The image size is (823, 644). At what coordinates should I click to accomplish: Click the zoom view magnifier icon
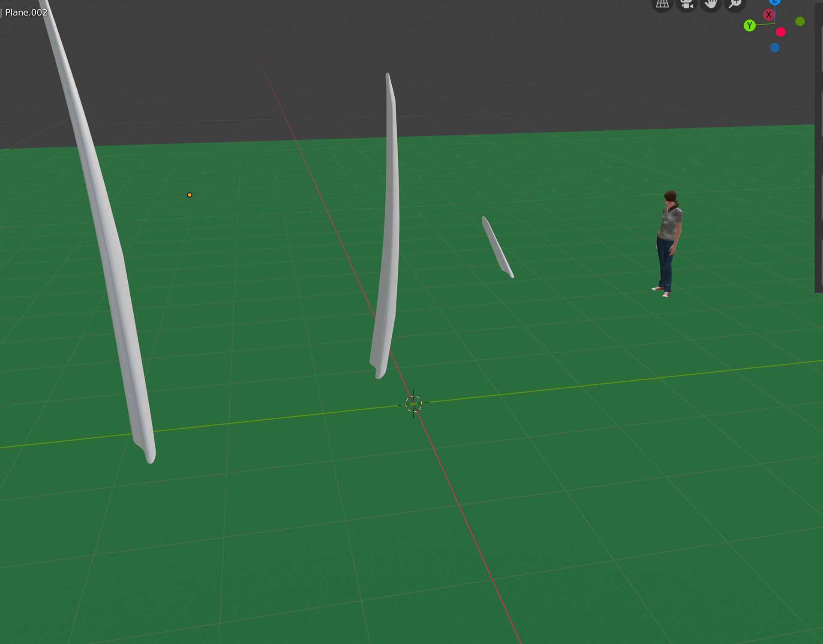click(735, 4)
